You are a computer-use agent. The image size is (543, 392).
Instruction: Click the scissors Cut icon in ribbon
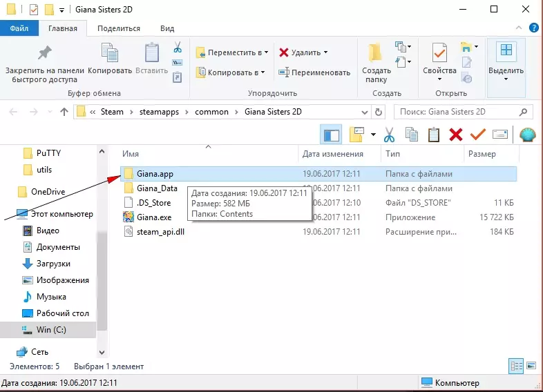tap(178, 47)
